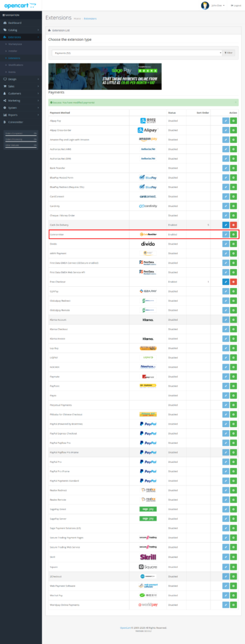Screen dimensions: 245x644
Task: Install the Skrill payment extension
Action: point(234,557)
